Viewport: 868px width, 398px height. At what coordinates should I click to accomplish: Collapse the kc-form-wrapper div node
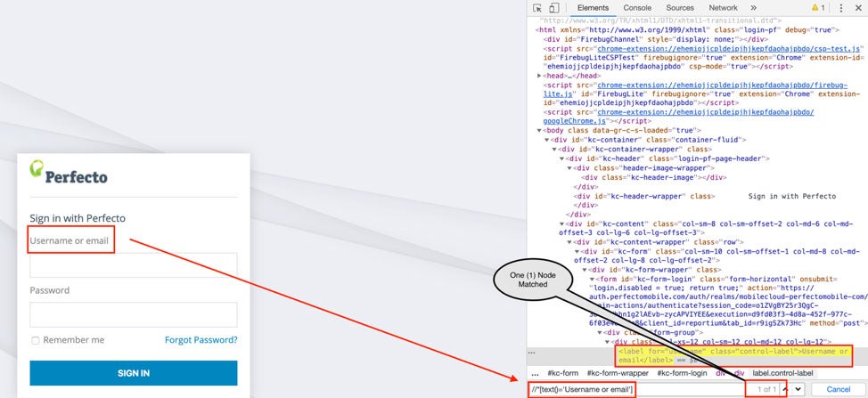pyautogui.click(x=585, y=270)
